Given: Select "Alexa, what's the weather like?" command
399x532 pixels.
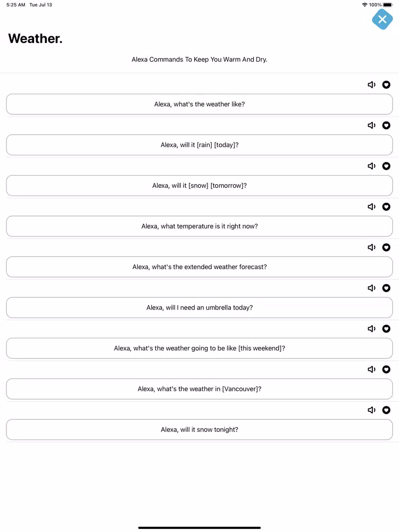Looking at the screenshot, I should (199, 104).
